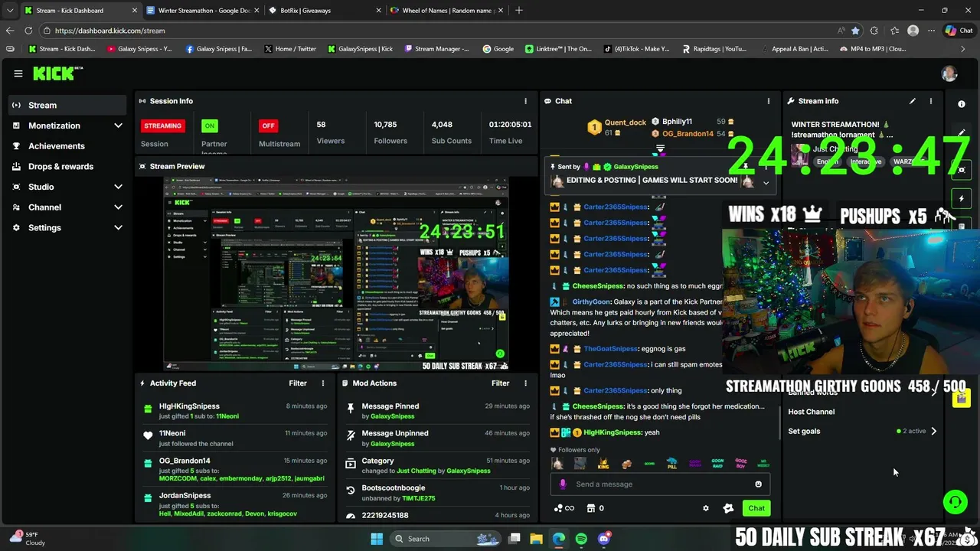980x551 pixels.
Task: Click the lightning bolt quick action icon
Action: pyautogui.click(x=962, y=198)
